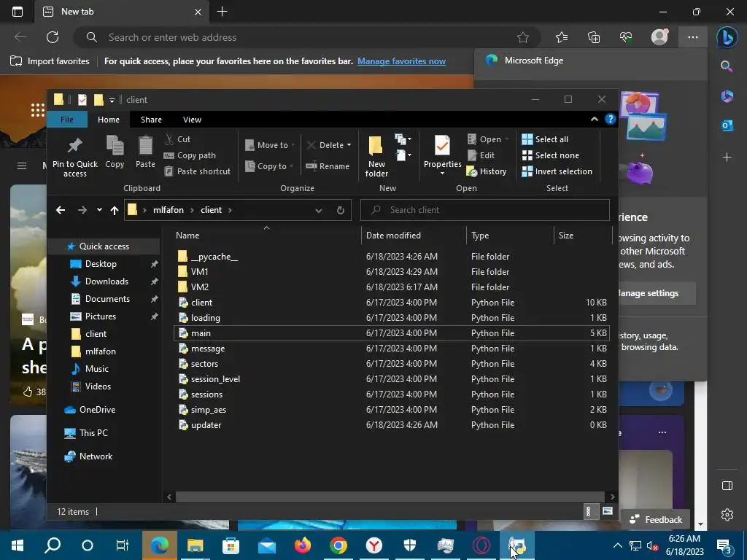
Task: Open Customize Quick Access Toolbar arrow
Action: 112,100
